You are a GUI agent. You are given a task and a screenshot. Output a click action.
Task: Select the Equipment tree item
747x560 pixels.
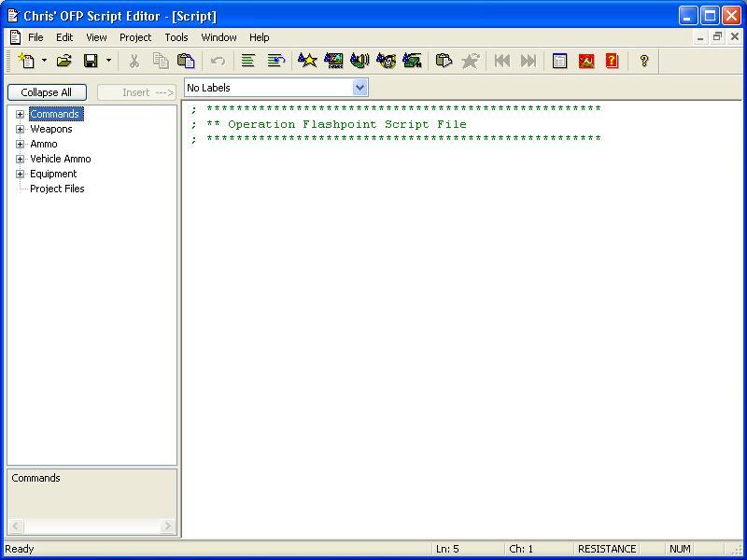53,174
